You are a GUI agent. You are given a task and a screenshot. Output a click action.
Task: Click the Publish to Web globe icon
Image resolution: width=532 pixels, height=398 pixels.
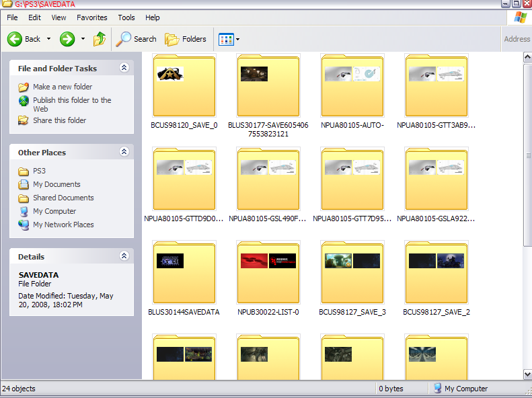[24, 101]
